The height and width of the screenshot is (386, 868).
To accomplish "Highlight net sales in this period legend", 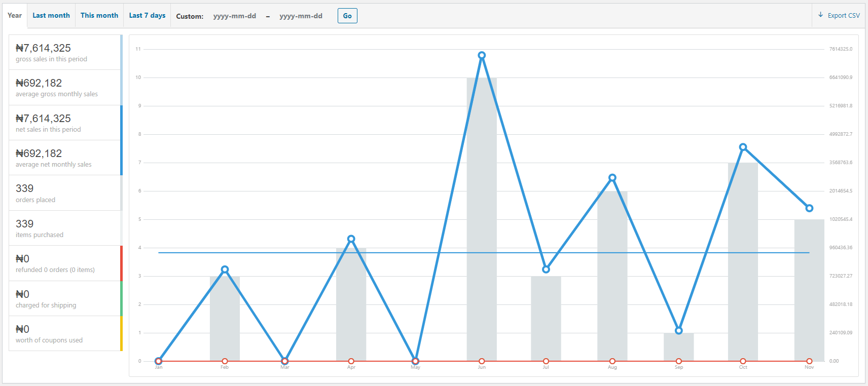I will 65,123.
